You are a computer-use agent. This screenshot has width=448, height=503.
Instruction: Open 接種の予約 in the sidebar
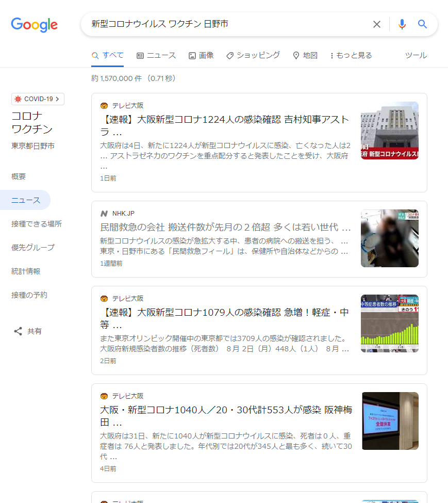click(x=29, y=295)
